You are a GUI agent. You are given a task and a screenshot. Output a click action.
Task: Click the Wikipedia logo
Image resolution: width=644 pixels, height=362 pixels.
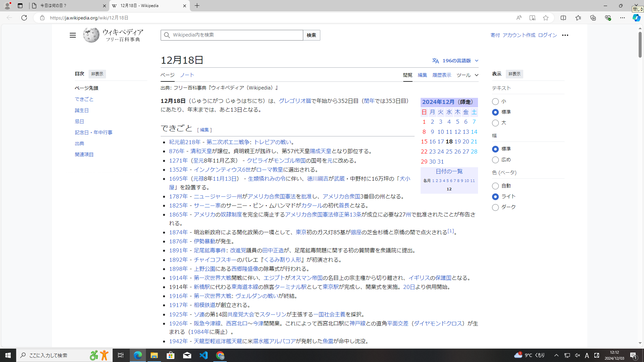[91, 35]
